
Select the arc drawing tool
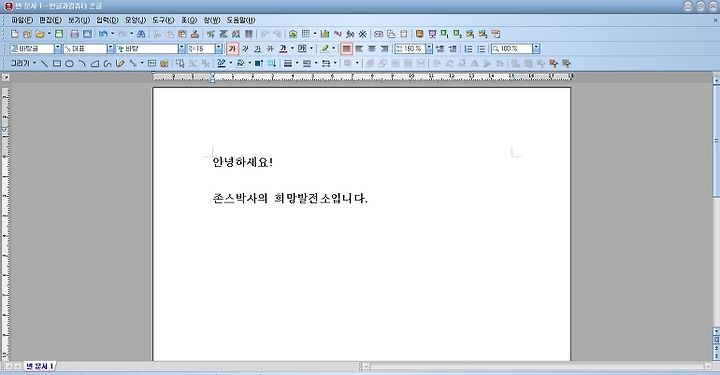click(82, 63)
